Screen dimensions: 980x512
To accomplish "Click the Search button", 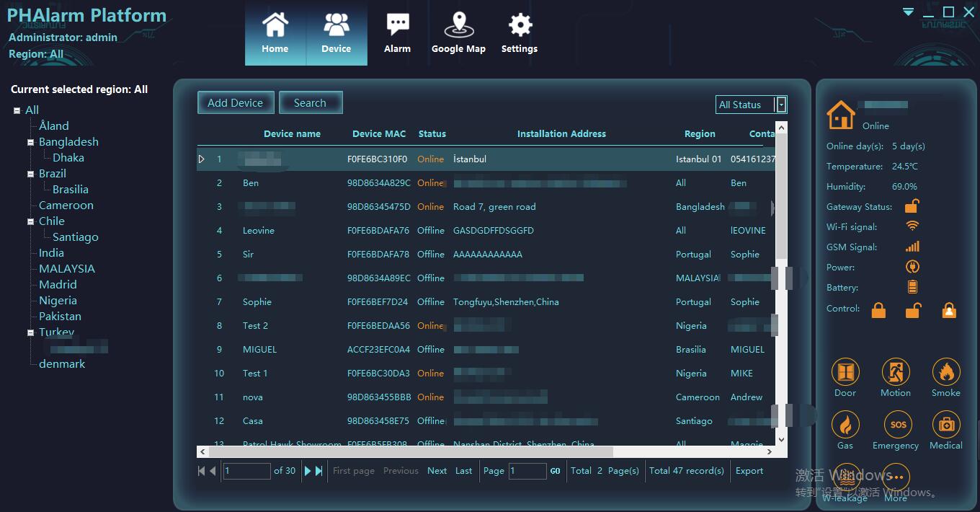I will 310,103.
